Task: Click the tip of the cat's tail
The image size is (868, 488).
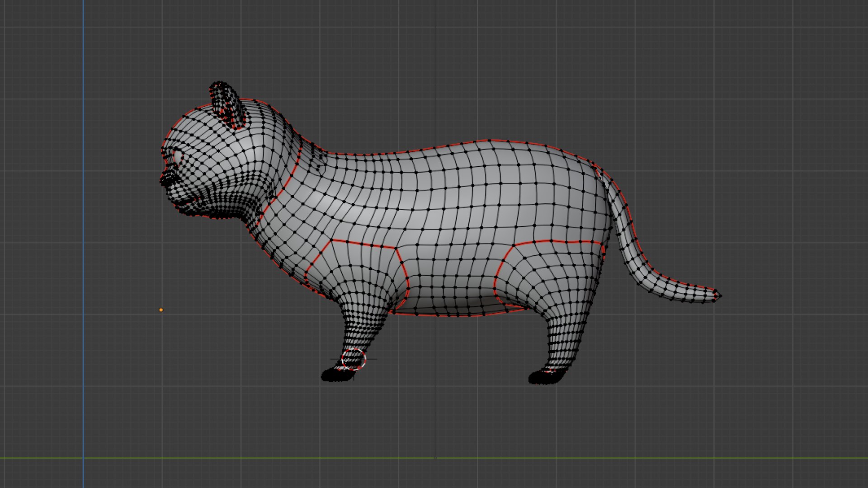Action: tap(718, 296)
